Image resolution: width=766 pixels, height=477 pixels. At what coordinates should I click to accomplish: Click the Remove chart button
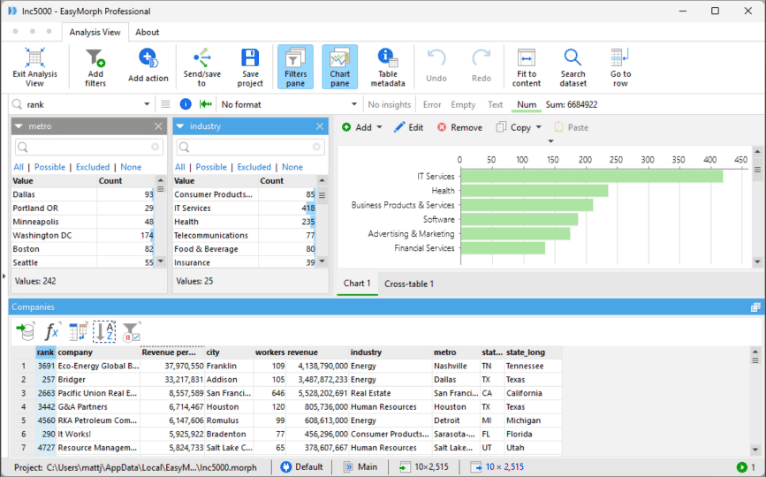[x=460, y=128]
